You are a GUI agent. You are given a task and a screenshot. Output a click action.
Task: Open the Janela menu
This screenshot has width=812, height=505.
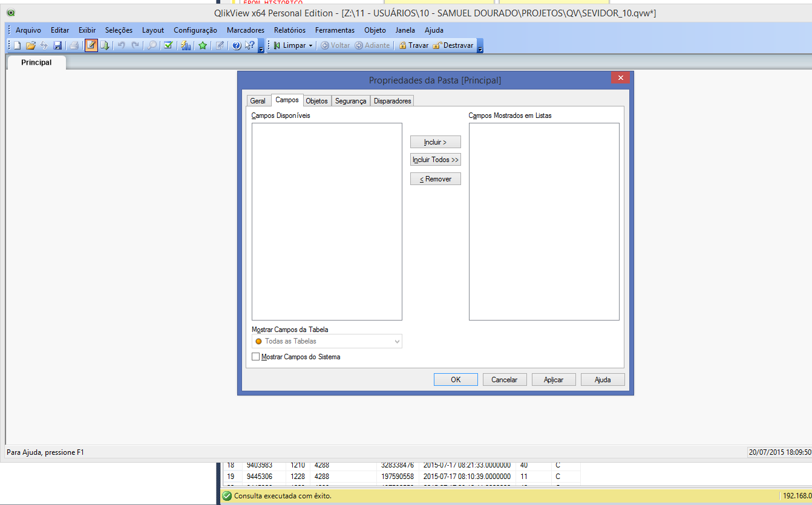(405, 30)
